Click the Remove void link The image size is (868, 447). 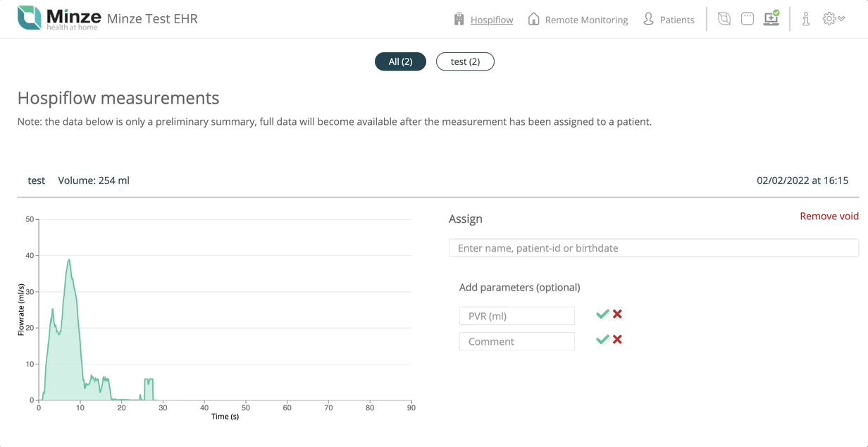pos(829,216)
